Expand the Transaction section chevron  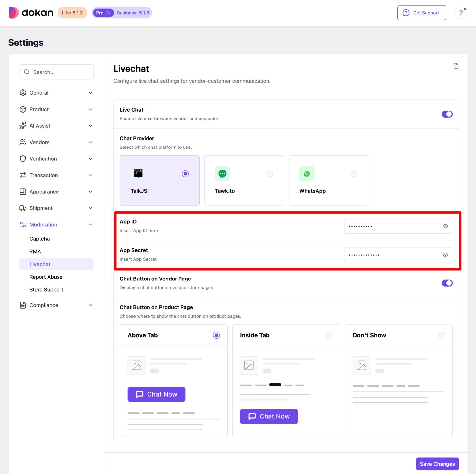pos(90,175)
